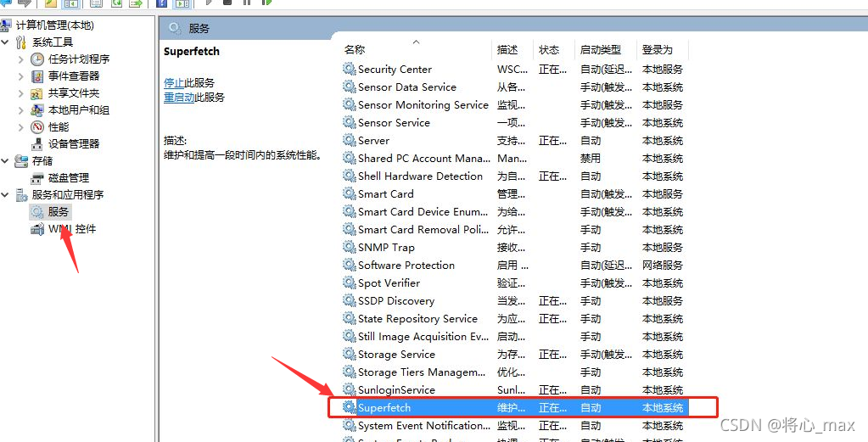Click gear icon of Smart Card service
868x442 pixels.
pos(350,193)
